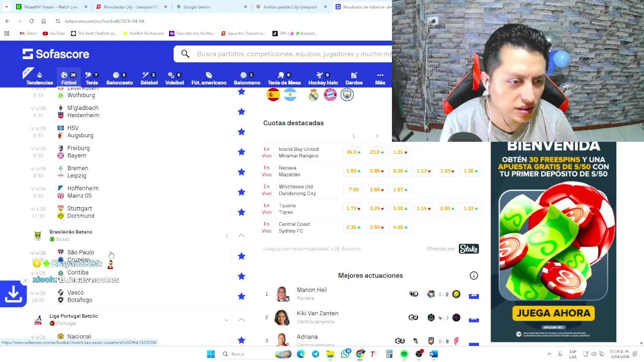Open Spotify from the taskbar

click(x=404, y=354)
